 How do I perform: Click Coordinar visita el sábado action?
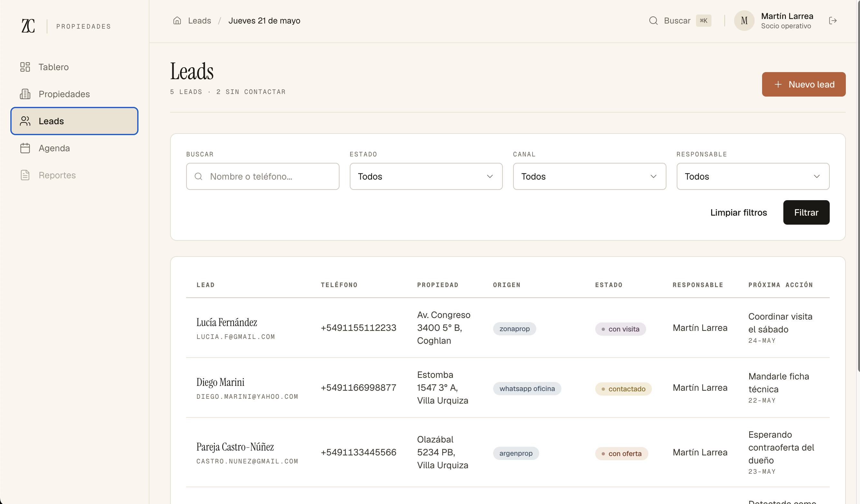pyautogui.click(x=780, y=323)
